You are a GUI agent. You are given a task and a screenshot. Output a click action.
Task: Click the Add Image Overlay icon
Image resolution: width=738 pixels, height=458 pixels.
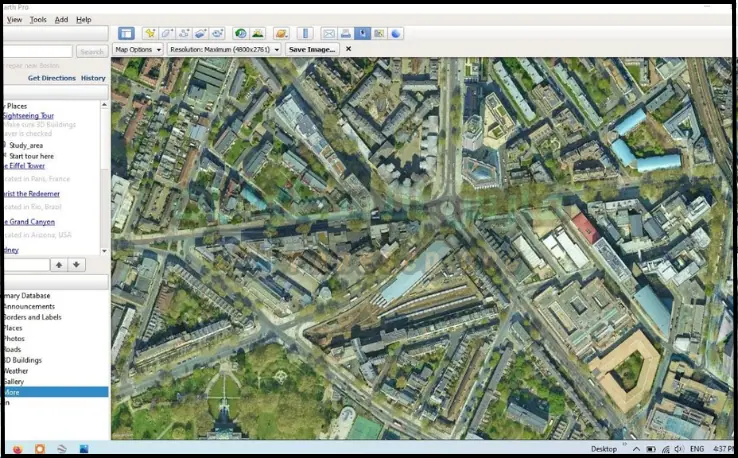tap(201, 34)
